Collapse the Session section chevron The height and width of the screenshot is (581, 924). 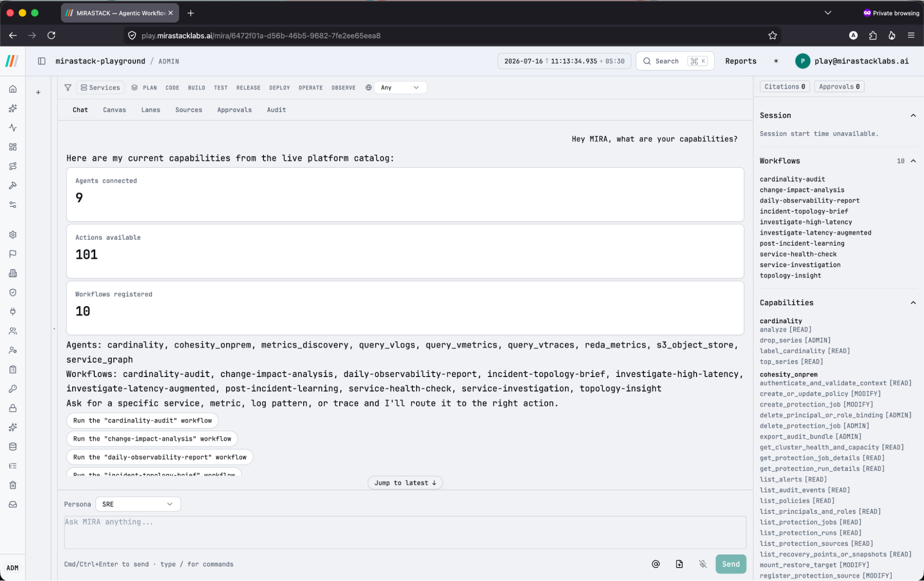(x=913, y=116)
